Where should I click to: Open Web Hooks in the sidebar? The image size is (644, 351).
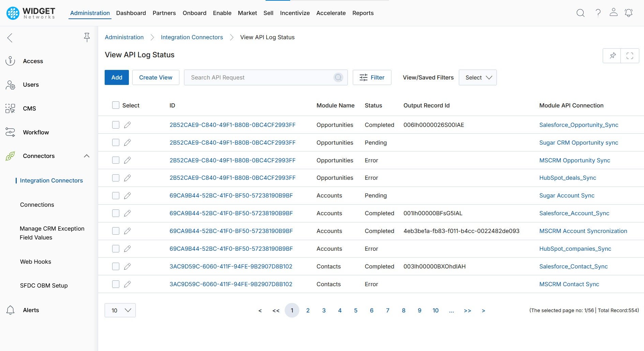coord(35,262)
